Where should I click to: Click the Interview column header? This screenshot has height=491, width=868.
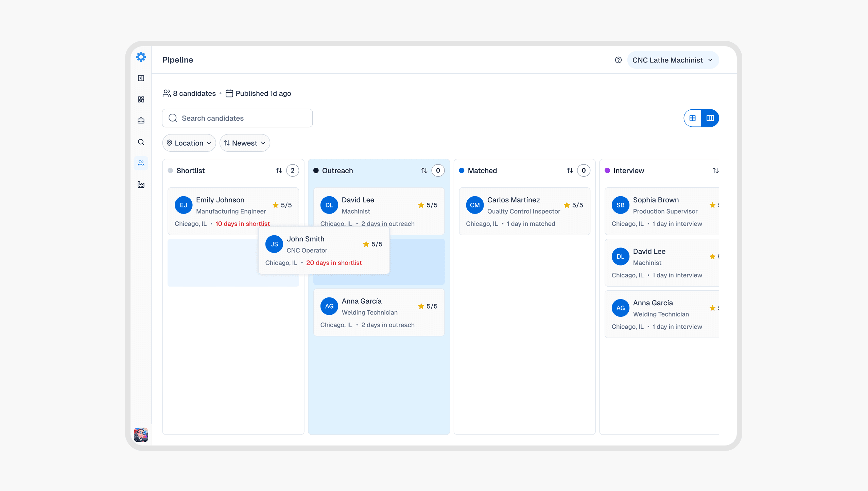tap(628, 170)
